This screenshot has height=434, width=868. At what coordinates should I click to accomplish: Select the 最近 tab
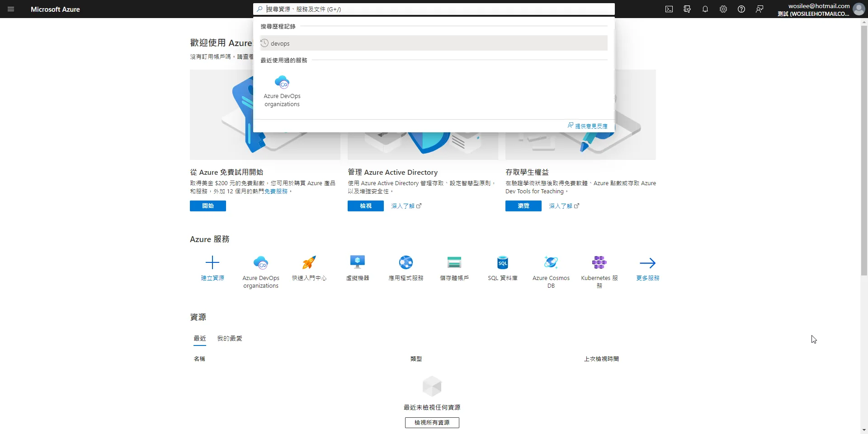(199, 338)
